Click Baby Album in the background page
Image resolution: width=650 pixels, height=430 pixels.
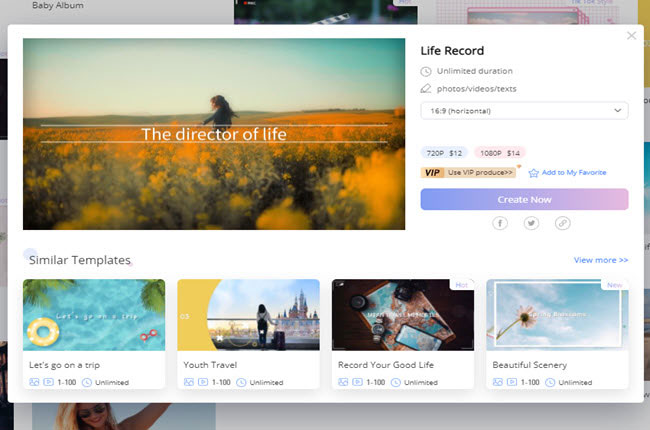[x=58, y=5]
